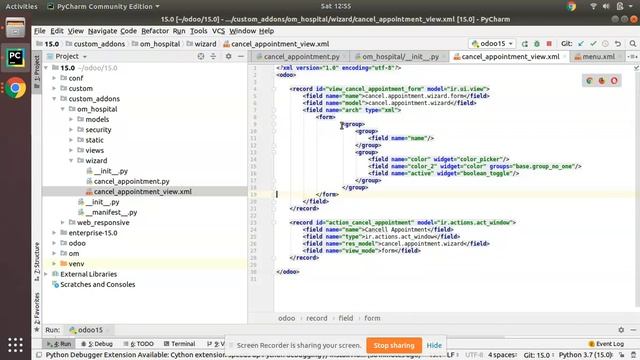Click Stop sharing button
Viewport: 640px width, 360px height.
coord(394,345)
